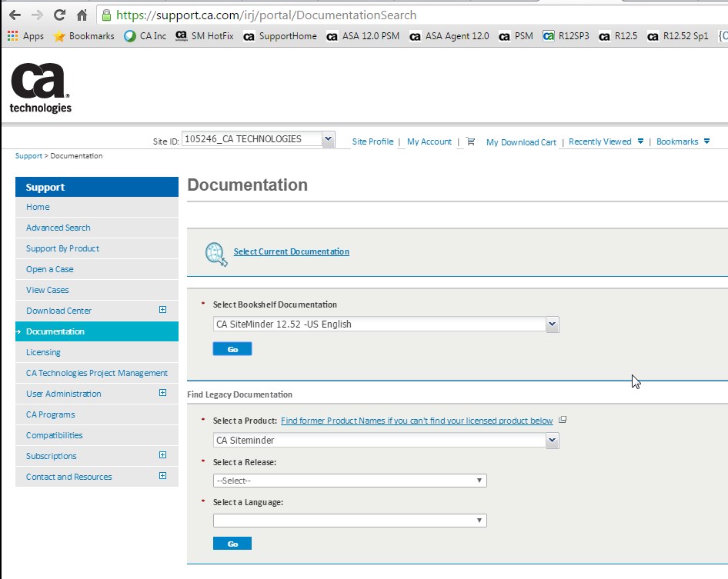
Task: Click Select Current Documentation link
Action: 291,251
